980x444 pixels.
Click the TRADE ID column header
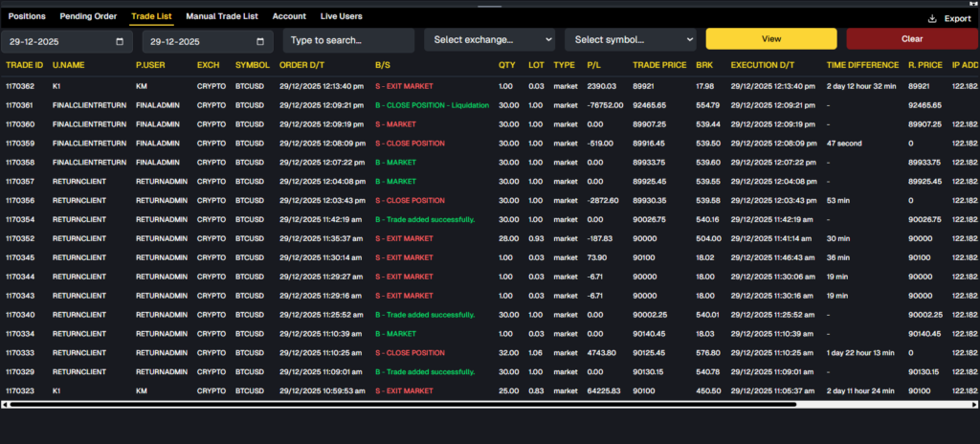(x=25, y=65)
